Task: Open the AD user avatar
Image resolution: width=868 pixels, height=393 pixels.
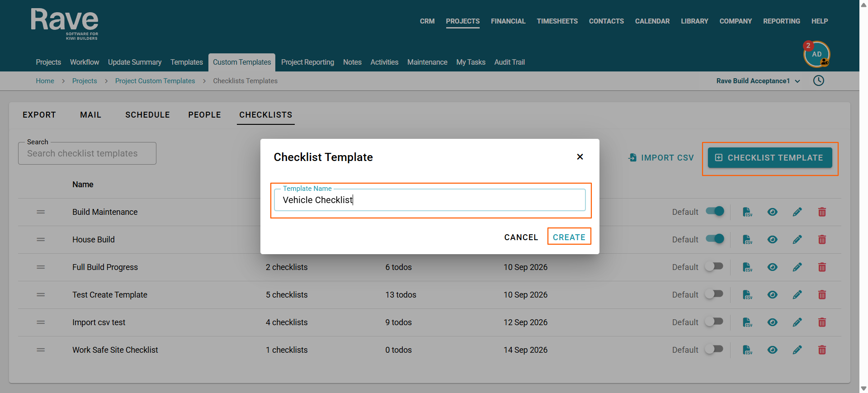Action: click(816, 54)
